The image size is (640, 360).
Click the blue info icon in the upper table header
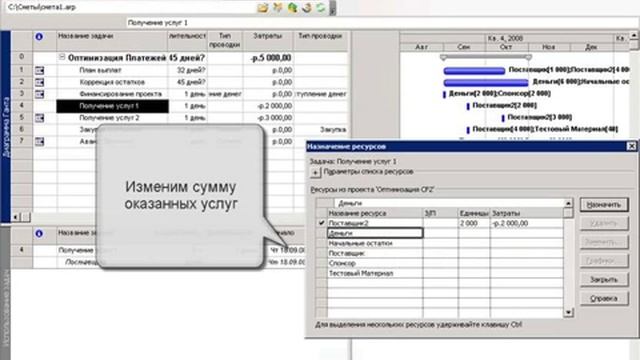pyautogui.click(x=39, y=37)
